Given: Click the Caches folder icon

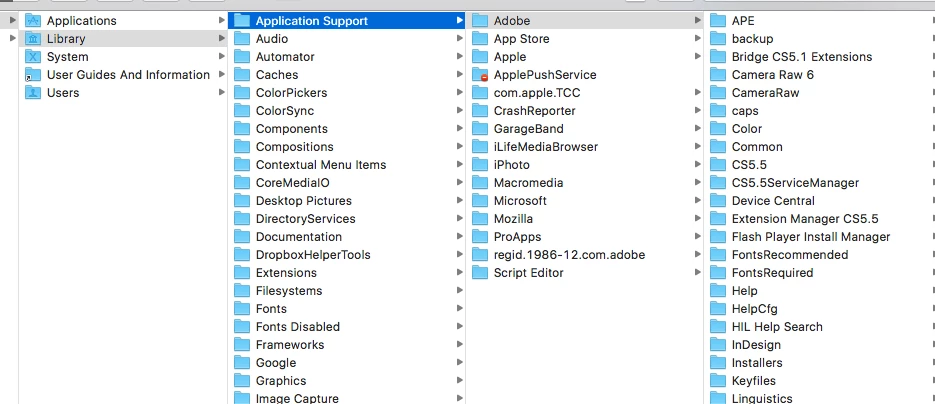Looking at the screenshot, I should (242, 75).
